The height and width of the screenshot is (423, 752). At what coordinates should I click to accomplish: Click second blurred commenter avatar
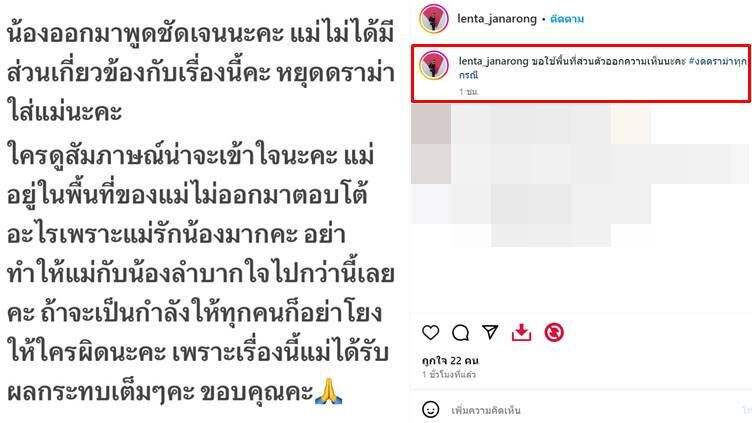[431, 164]
